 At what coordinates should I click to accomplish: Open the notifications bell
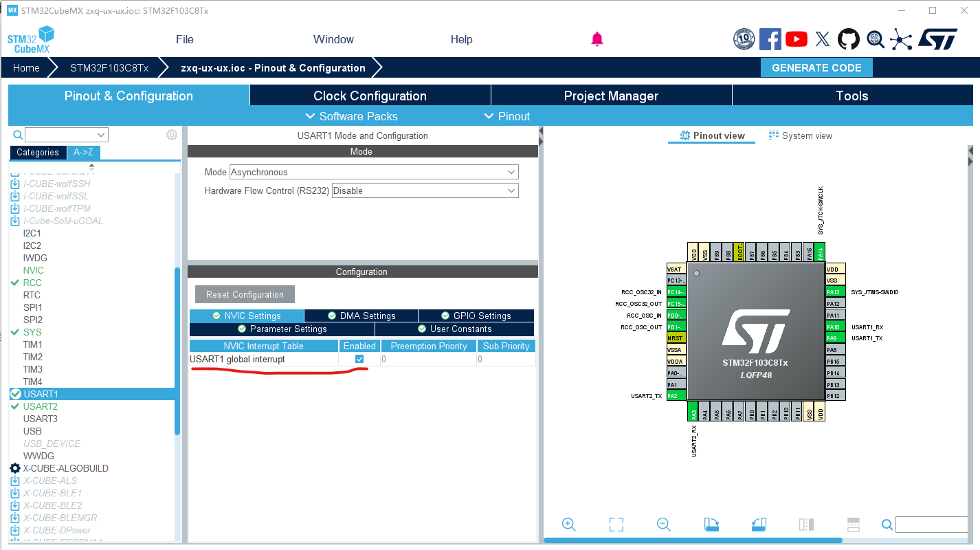pos(597,39)
